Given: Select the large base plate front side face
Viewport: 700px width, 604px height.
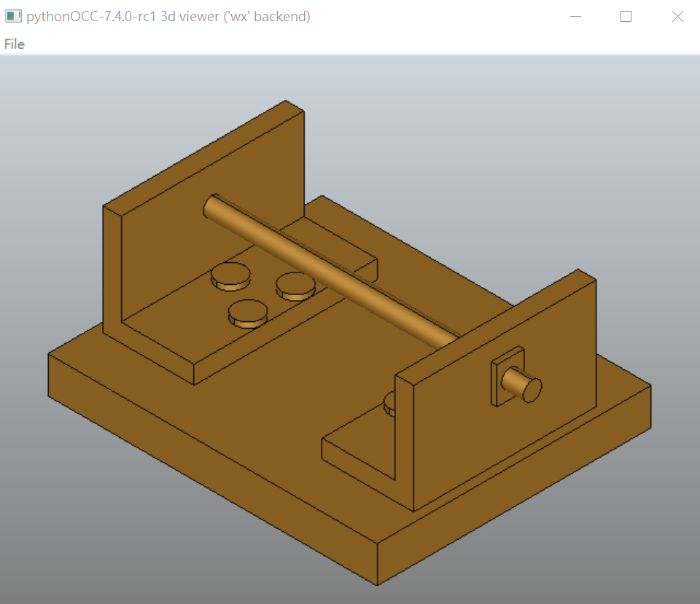Looking at the screenshot, I should pyautogui.click(x=212, y=468).
